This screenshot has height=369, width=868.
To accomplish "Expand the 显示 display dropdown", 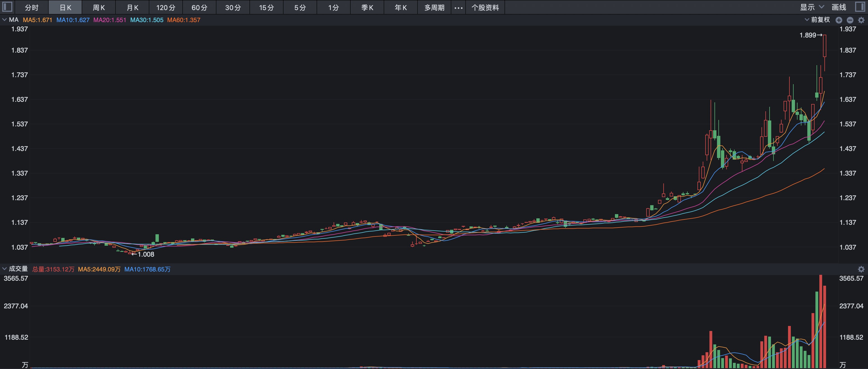I will (x=812, y=7).
